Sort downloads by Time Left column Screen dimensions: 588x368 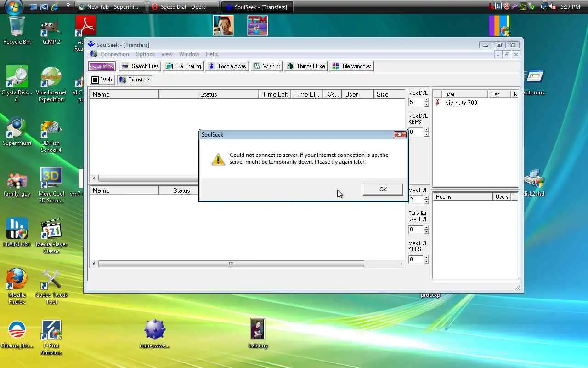(275, 94)
